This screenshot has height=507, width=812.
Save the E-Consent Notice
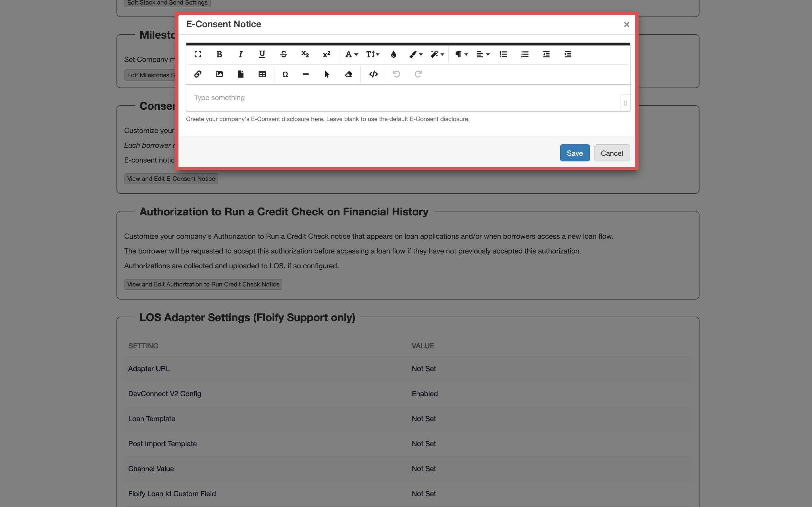[574, 153]
